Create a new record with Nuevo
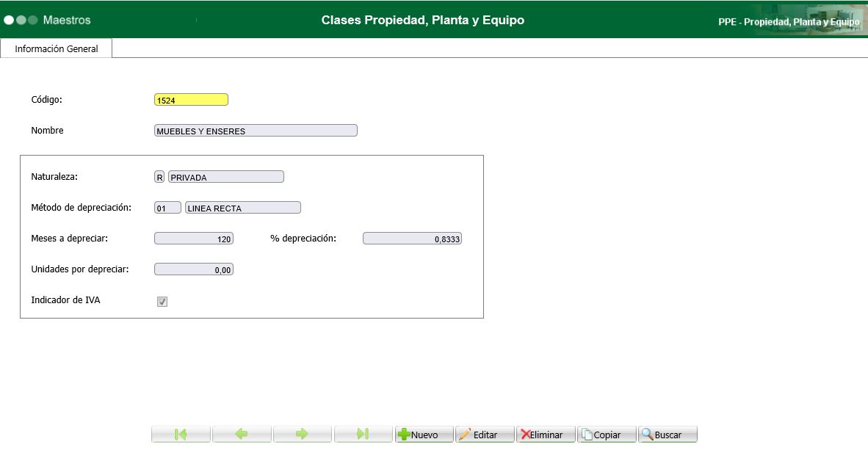Viewport: 868px width, 472px height. [x=424, y=435]
